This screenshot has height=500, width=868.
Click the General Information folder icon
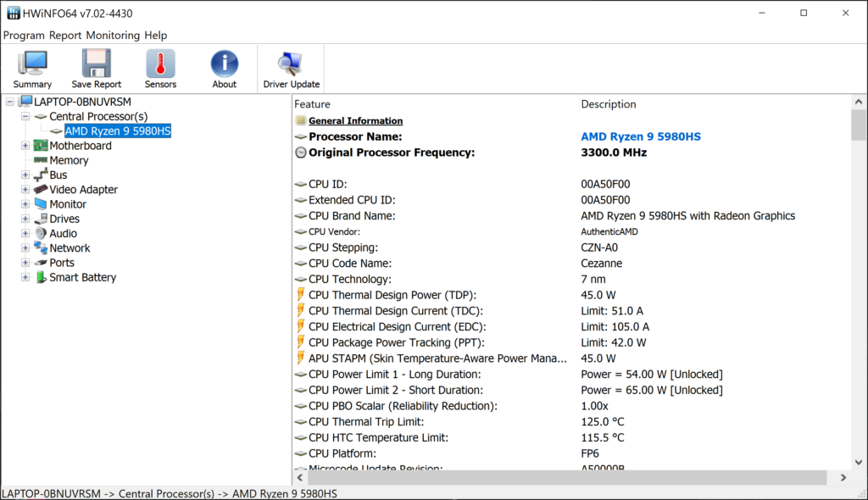[301, 120]
